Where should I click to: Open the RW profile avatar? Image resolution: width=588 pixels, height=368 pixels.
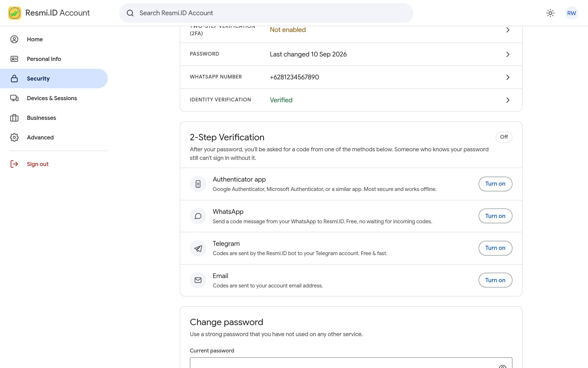coord(571,13)
